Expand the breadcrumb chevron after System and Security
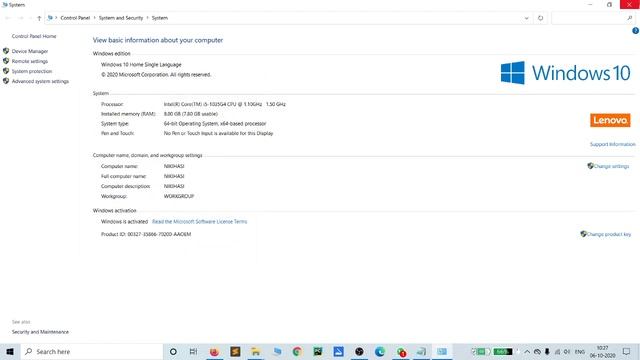The width and height of the screenshot is (640, 360). 147,18
